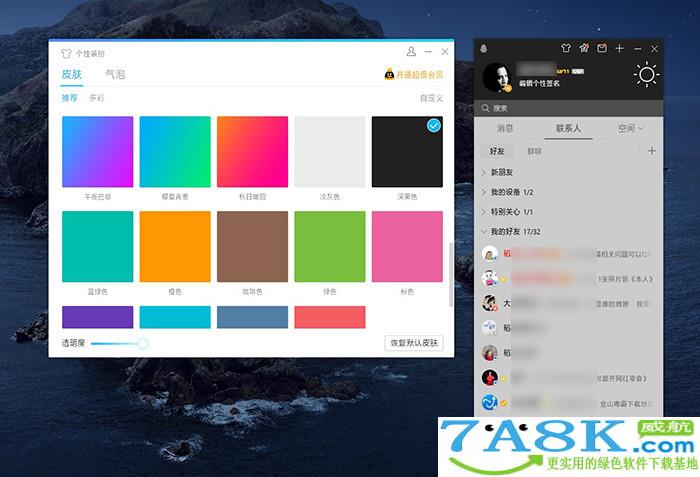This screenshot has height=477, width=700.
Task: Click the skin list vertical scrollbar
Action: point(450,275)
